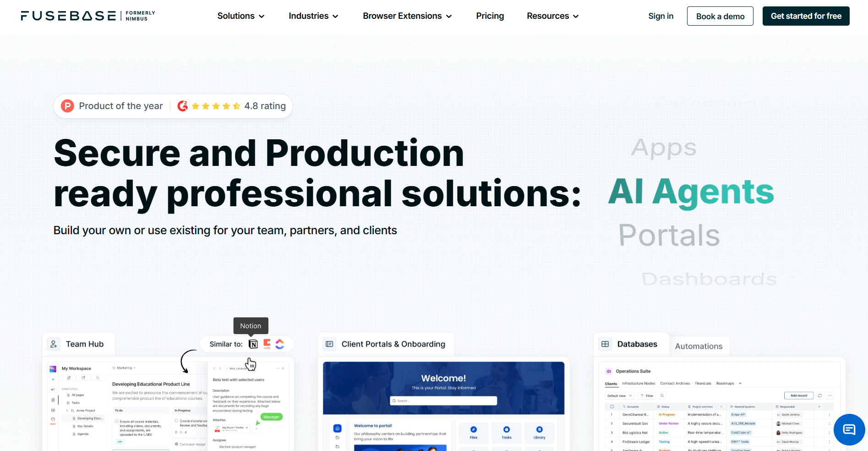This screenshot has width=868, height=451.
Task: Check the 'Ensure all course materials' task circle
Action: pos(117,421)
